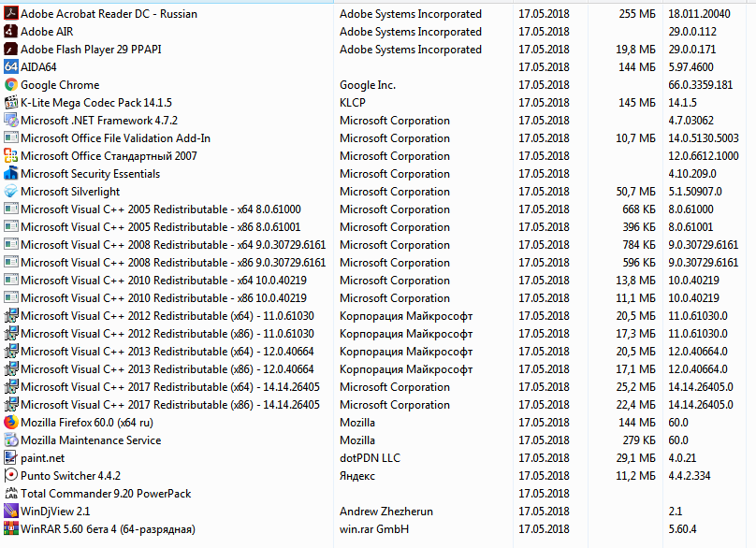Click icon of Visual C++ 2012 (x64) entry
Viewport: 756px width, 548px height.
coord(10,316)
